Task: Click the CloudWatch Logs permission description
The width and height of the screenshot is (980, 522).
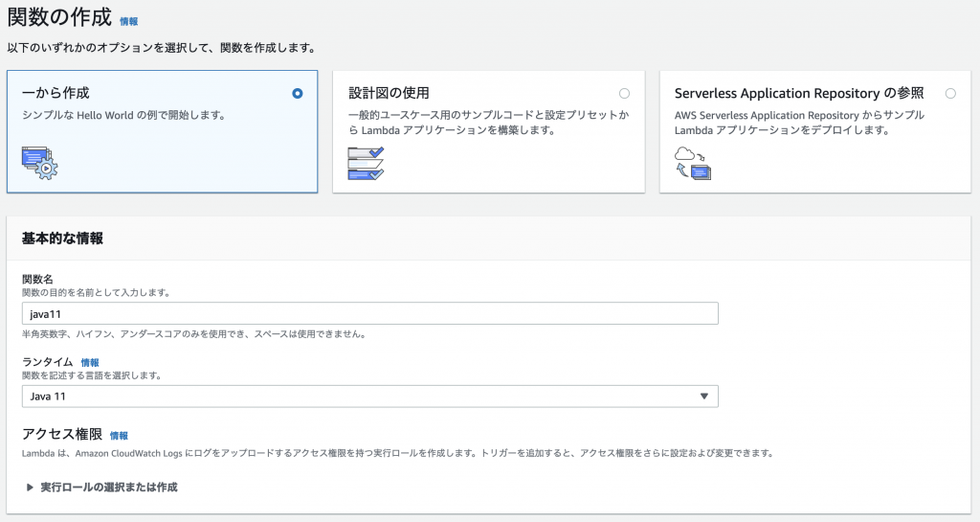Action: pos(398,453)
